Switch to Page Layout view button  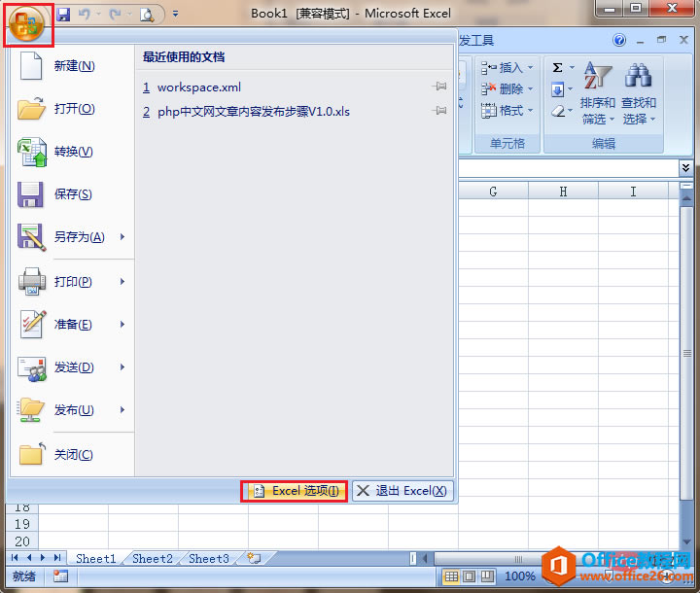pos(469,576)
